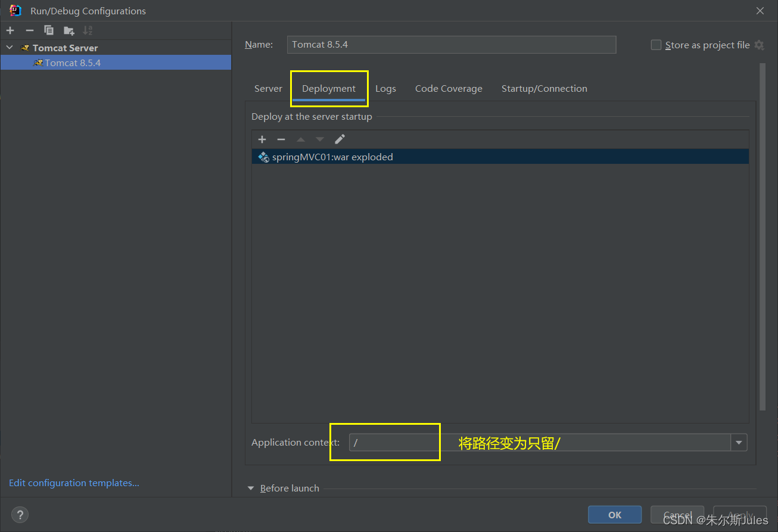This screenshot has width=778, height=532.
Task: Switch to the Deployment tab
Action: pos(329,89)
